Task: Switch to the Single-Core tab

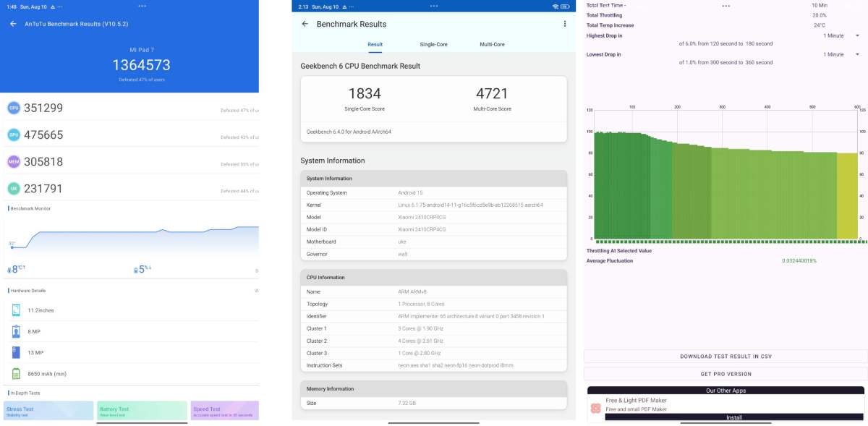Action: click(434, 44)
